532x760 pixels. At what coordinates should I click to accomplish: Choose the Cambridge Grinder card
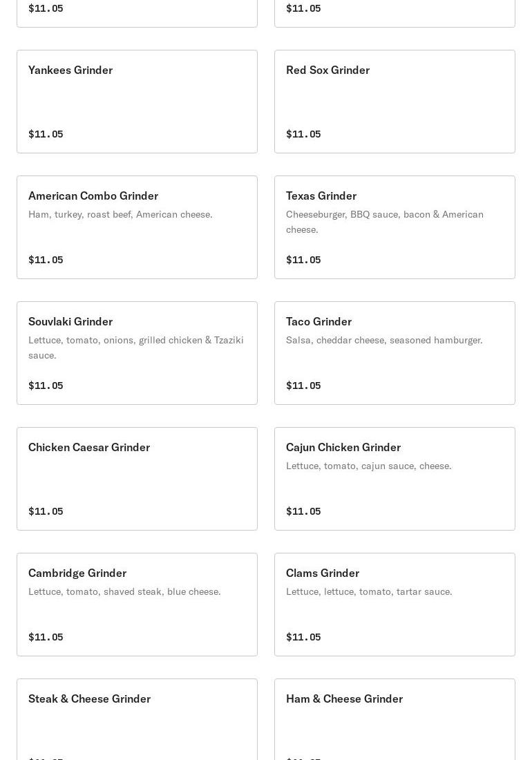[137, 605]
